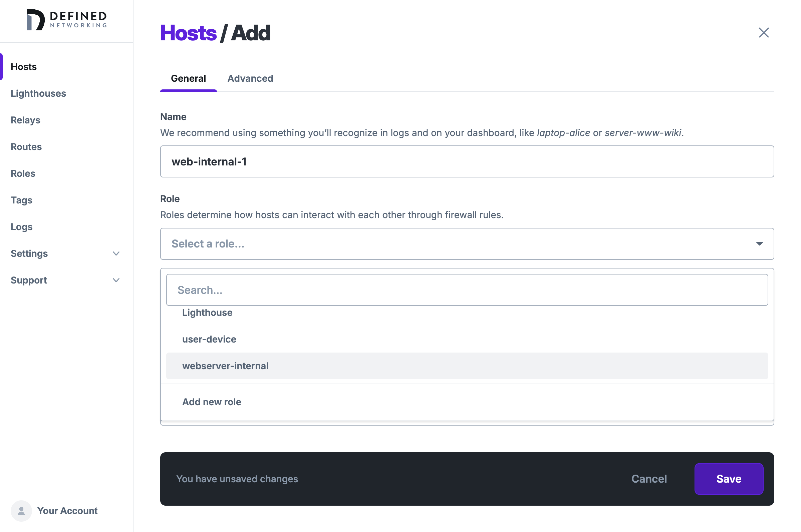Choose the user-device role option
Viewport: 801px width, 532px height.
[x=209, y=339]
